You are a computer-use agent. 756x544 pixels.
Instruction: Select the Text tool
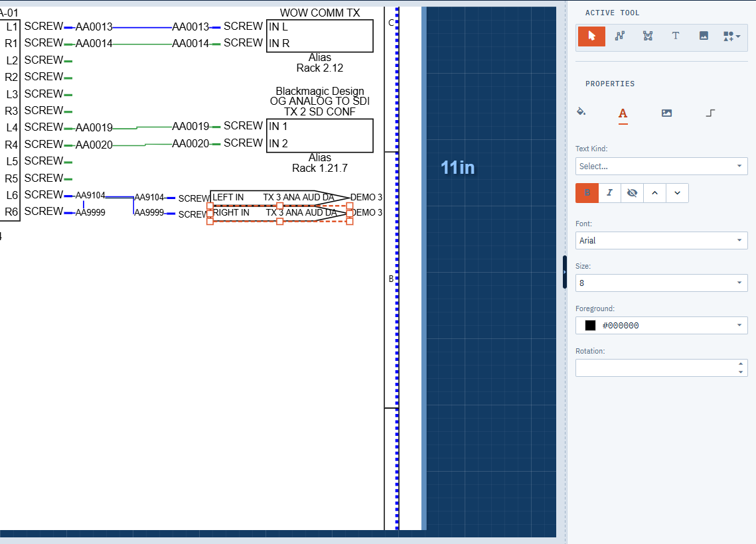tap(676, 36)
